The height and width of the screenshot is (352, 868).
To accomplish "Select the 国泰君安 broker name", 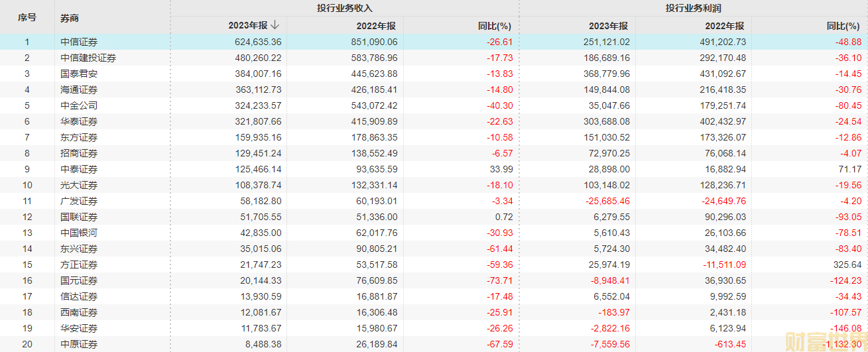I will click(x=79, y=74).
